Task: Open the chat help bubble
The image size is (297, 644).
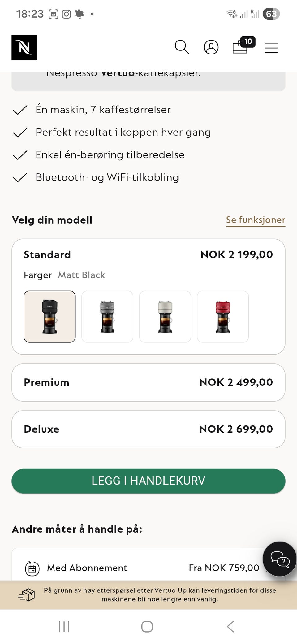Action: 280,559
